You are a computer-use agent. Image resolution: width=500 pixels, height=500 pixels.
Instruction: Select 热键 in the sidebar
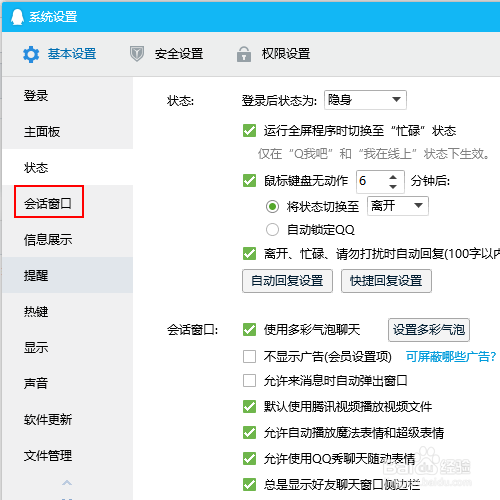pyautogui.click(x=68, y=311)
